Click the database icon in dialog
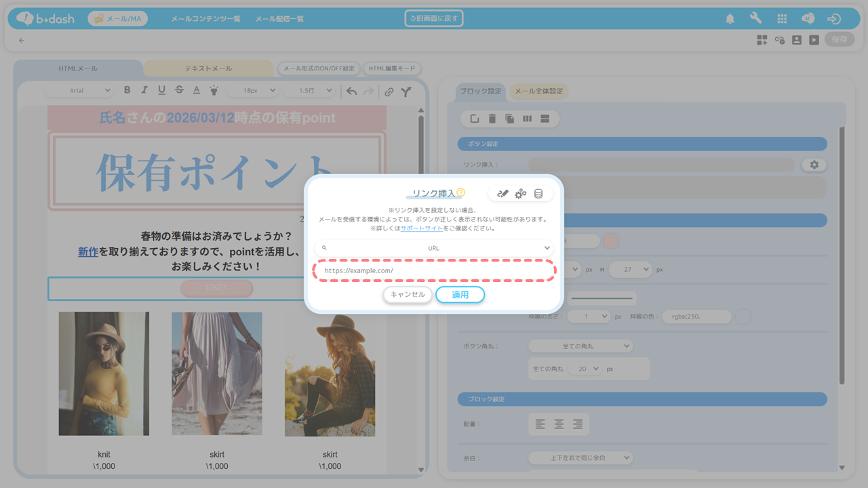The image size is (868, 488). [538, 194]
